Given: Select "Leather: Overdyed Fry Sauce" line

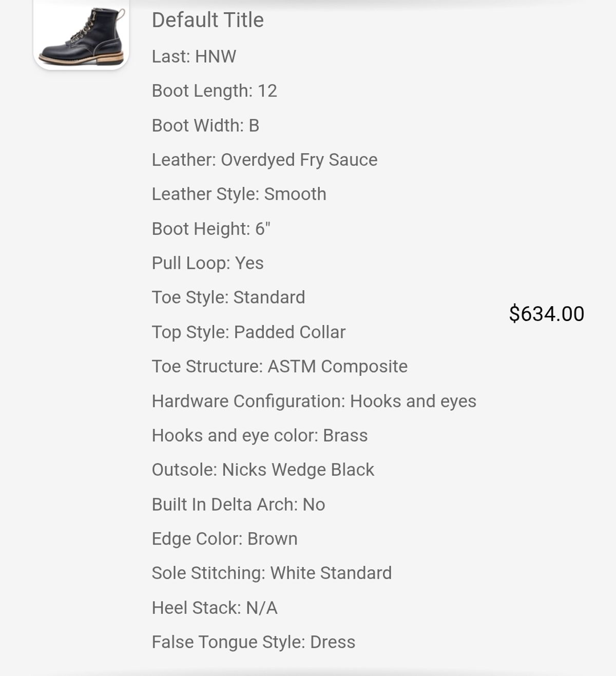Looking at the screenshot, I should [264, 160].
